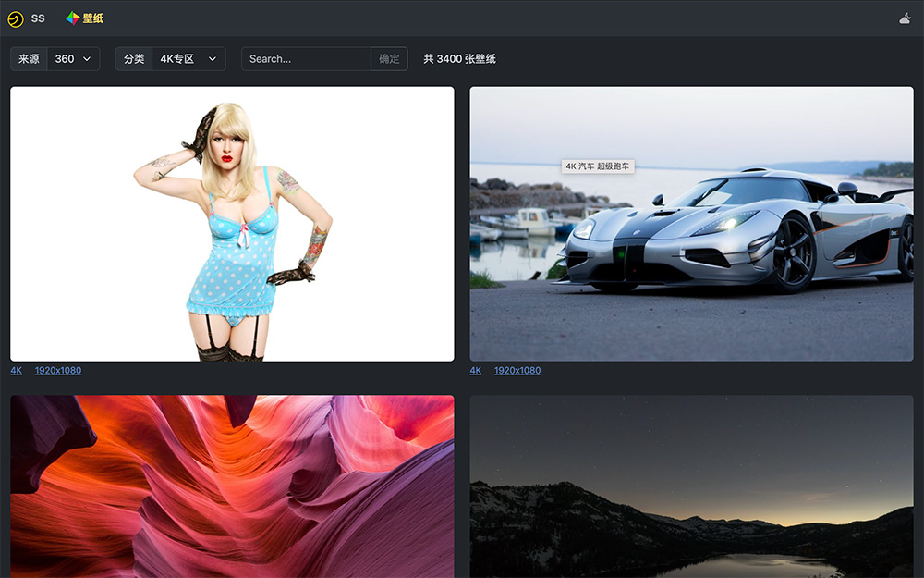Viewport: 924px width, 578px height.
Task: Click the colorful 壁纸 pinwheel icon
Action: [73, 18]
